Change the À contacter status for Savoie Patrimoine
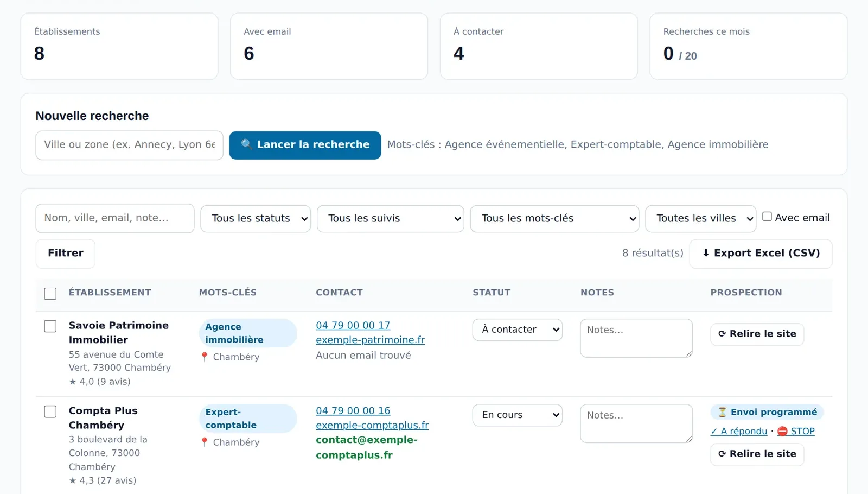The width and height of the screenshot is (868, 494). [518, 330]
